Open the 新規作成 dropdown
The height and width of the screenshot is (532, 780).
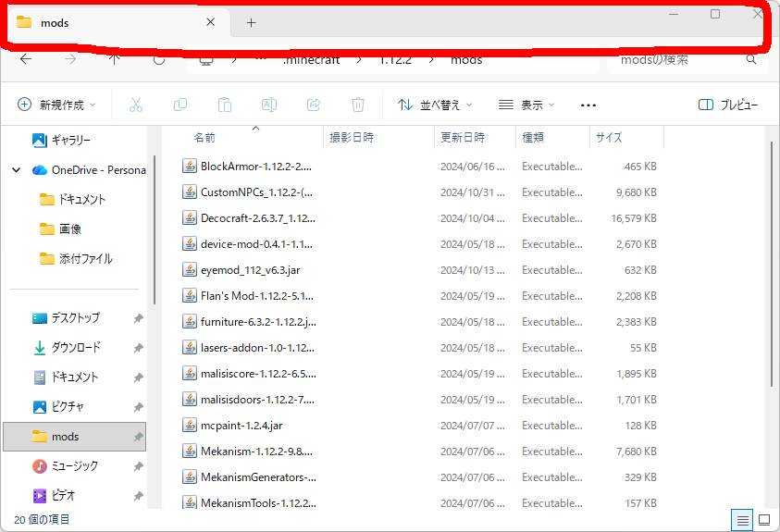(x=56, y=105)
